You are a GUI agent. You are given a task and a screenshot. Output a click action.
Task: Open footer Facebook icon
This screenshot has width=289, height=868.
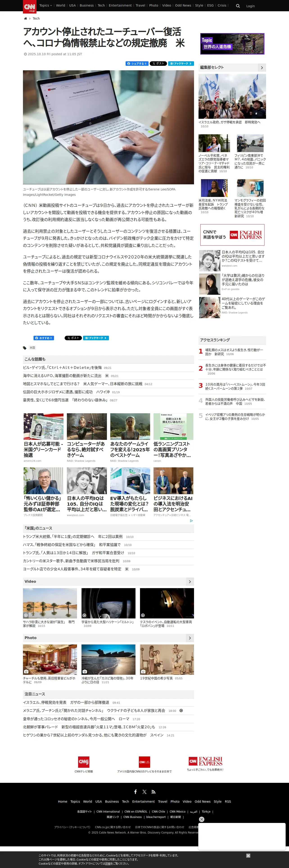pyautogui.click(x=135, y=792)
